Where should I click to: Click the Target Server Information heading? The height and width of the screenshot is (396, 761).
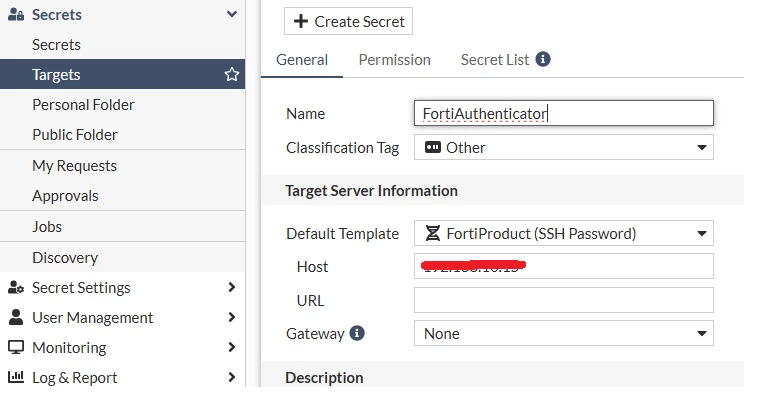pos(371,191)
